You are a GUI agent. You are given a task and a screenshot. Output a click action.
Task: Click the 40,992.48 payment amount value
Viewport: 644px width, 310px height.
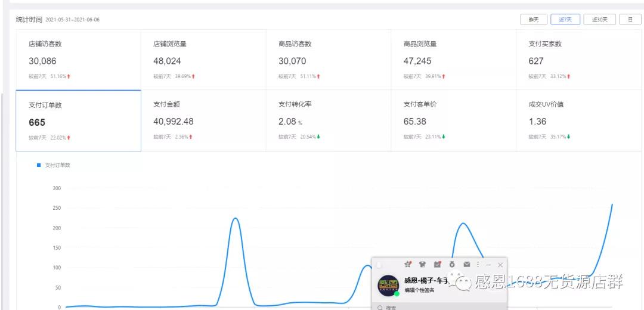click(174, 122)
